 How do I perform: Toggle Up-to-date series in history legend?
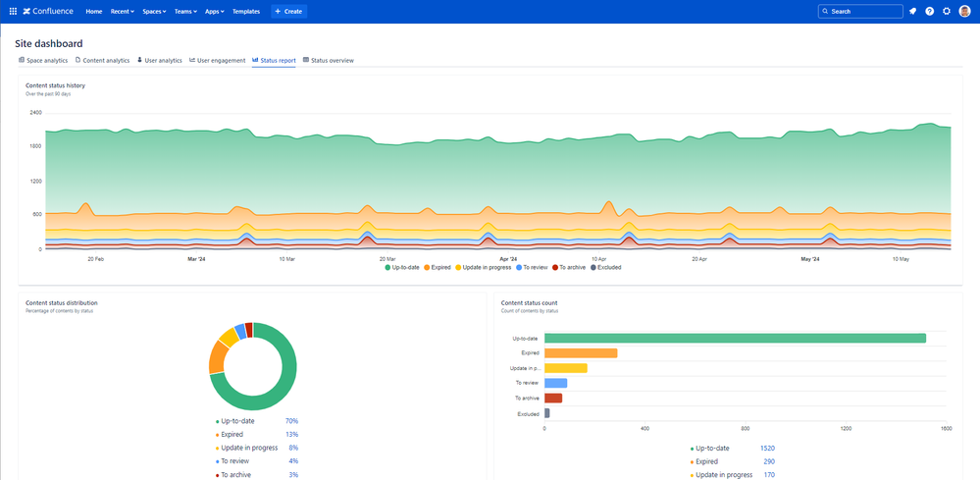pos(403,267)
